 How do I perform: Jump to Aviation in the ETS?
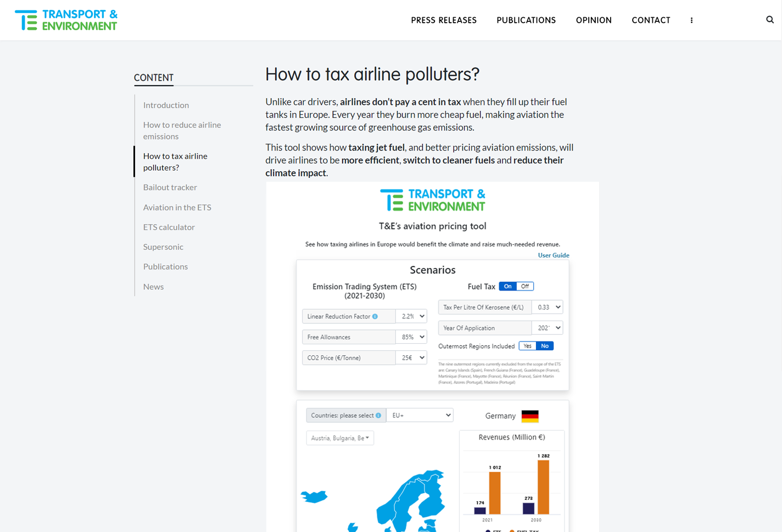(x=177, y=207)
